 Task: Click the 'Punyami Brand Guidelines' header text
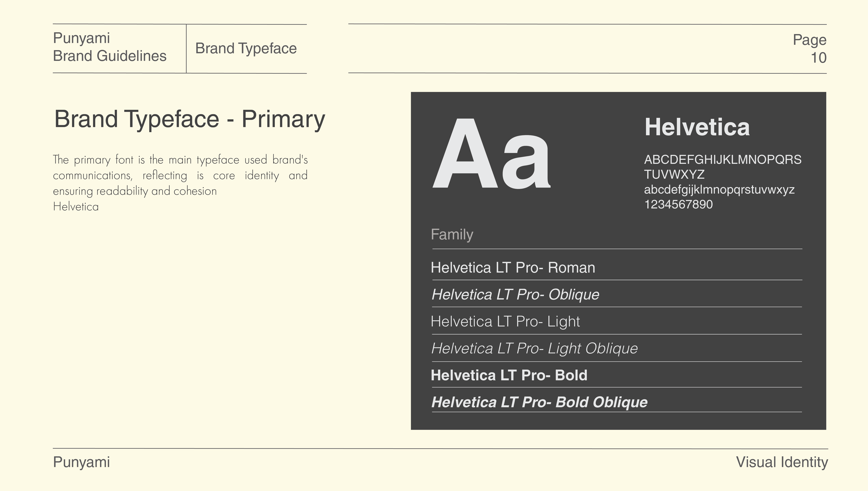(110, 47)
